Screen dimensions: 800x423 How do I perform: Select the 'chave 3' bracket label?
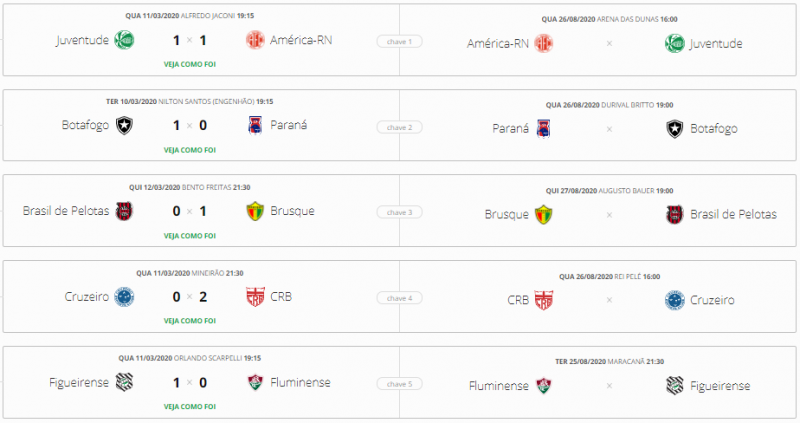pyautogui.click(x=399, y=212)
